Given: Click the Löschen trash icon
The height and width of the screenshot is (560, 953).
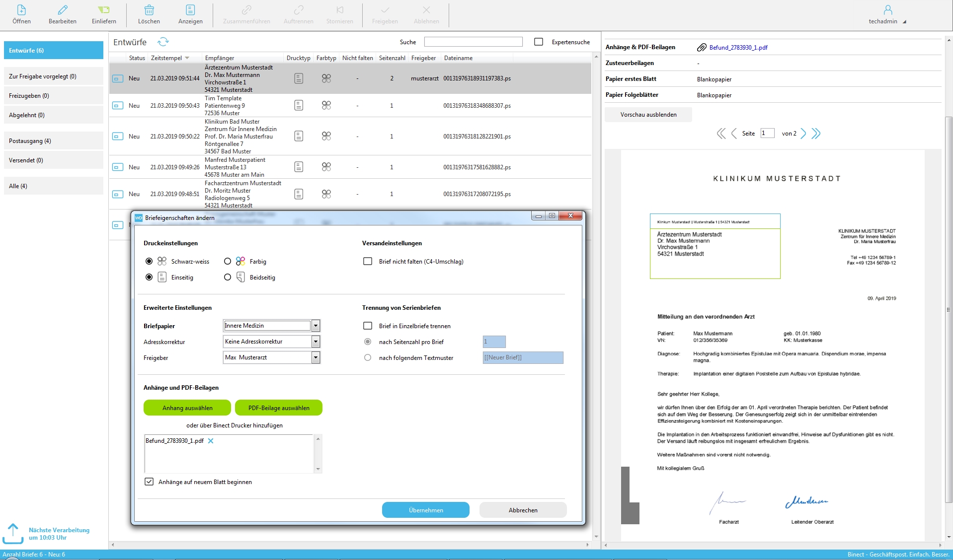Looking at the screenshot, I should pos(149,10).
